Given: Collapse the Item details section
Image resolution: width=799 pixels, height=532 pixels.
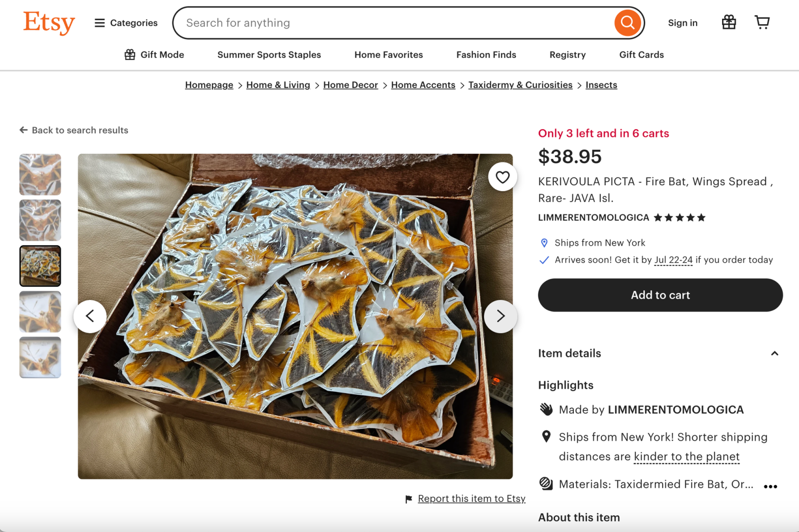Looking at the screenshot, I should pyautogui.click(x=775, y=353).
